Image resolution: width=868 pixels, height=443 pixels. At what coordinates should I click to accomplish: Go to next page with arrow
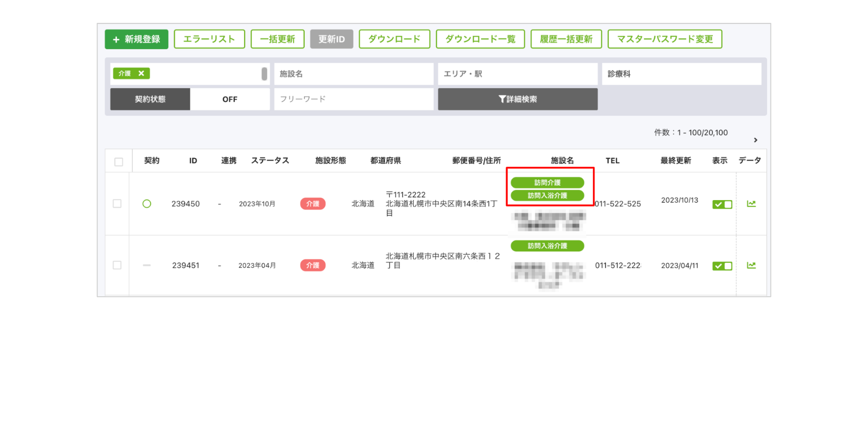click(755, 140)
